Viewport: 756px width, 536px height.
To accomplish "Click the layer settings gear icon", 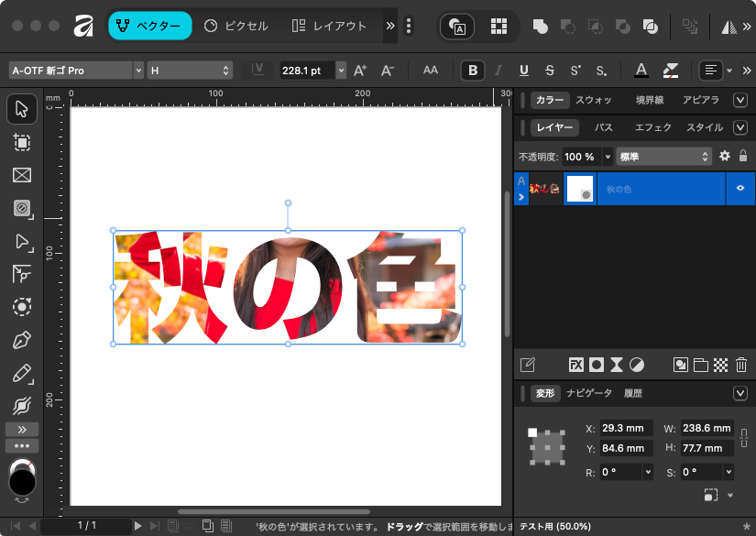I will point(724,157).
